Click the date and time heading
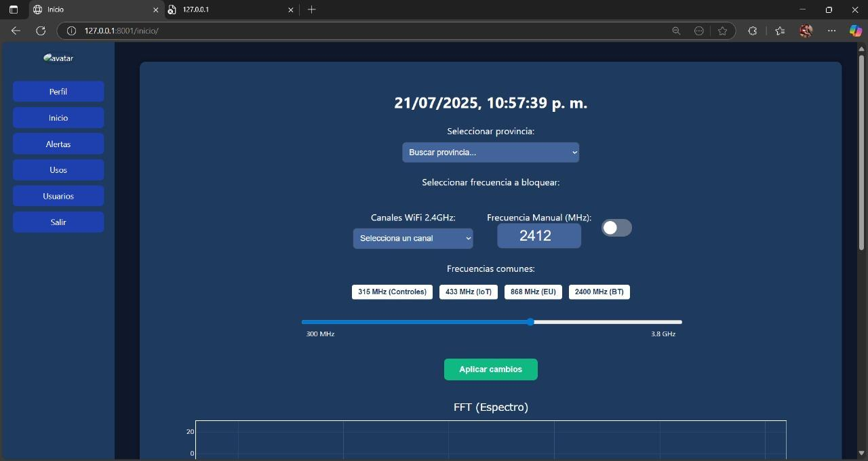This screenshot has width=868, height=461. [x=491, y=103]
